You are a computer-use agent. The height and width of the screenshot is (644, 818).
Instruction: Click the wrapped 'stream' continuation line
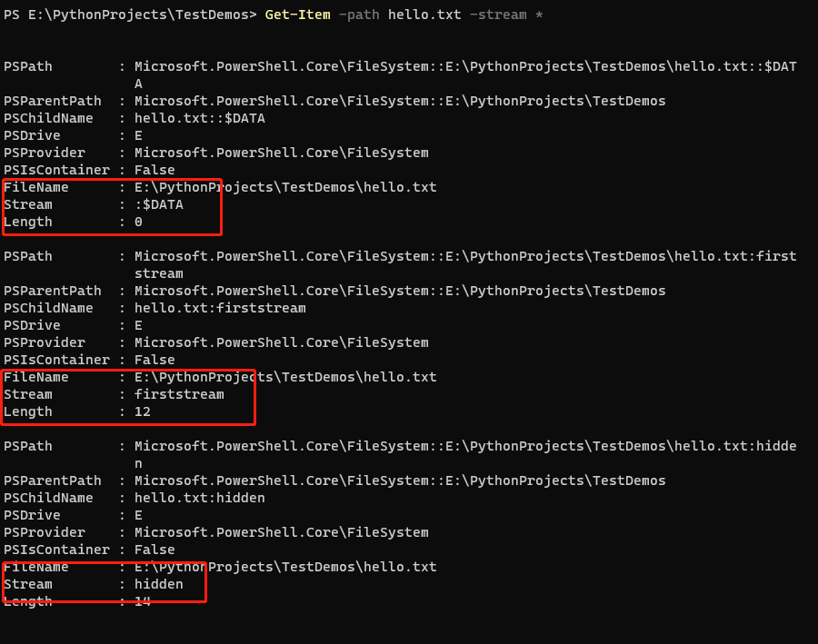[x=159, y=273]
